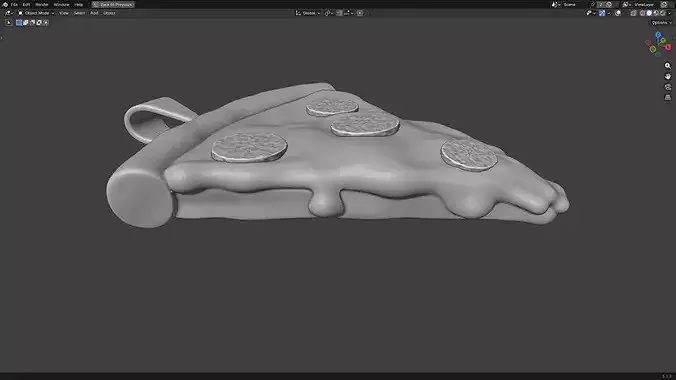Select the tweak/select tool icon
This screenshot has width=676, height=380.
click(9, 22)
